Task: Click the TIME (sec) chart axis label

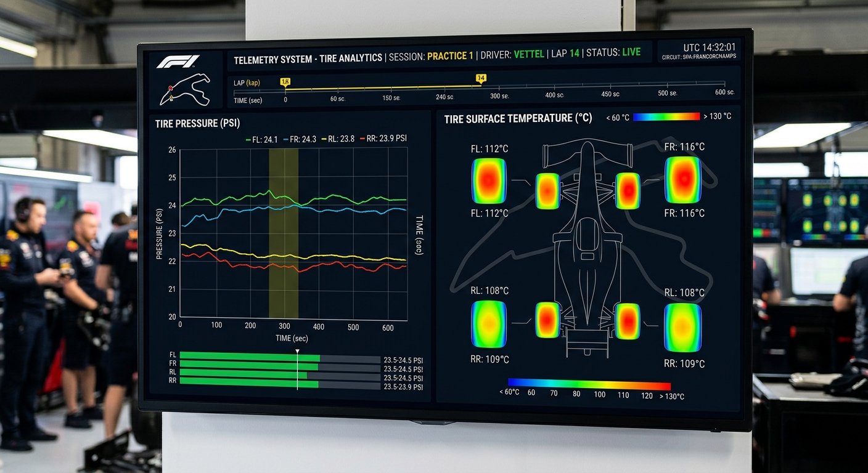Action: point(292,339)
